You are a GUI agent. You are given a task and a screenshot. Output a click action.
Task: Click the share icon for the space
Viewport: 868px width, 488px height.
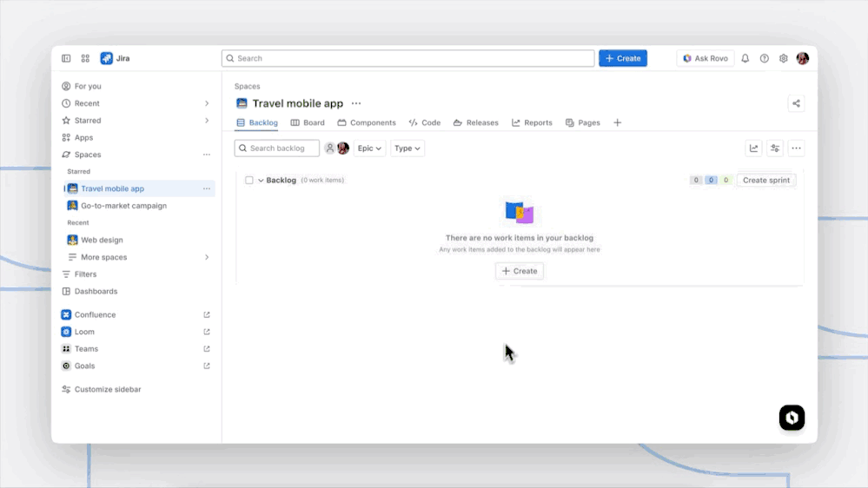point(796,103)
